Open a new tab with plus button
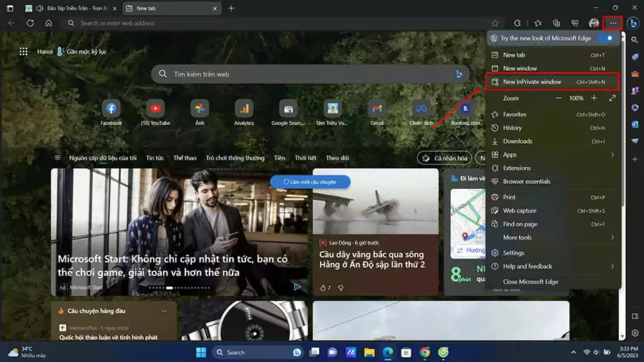 (x=231, y=8)
